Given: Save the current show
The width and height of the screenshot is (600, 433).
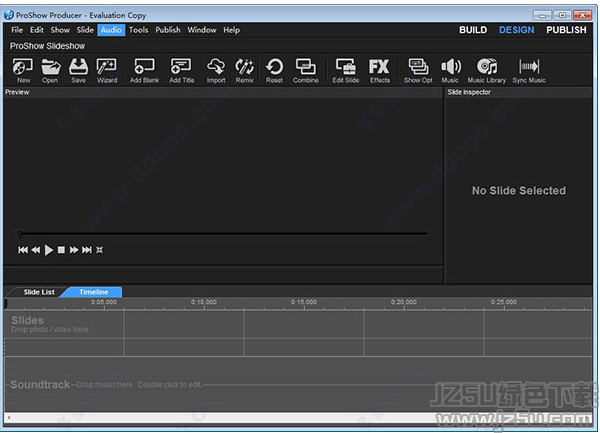Looking at the screenshot, I should pos(78,71).
